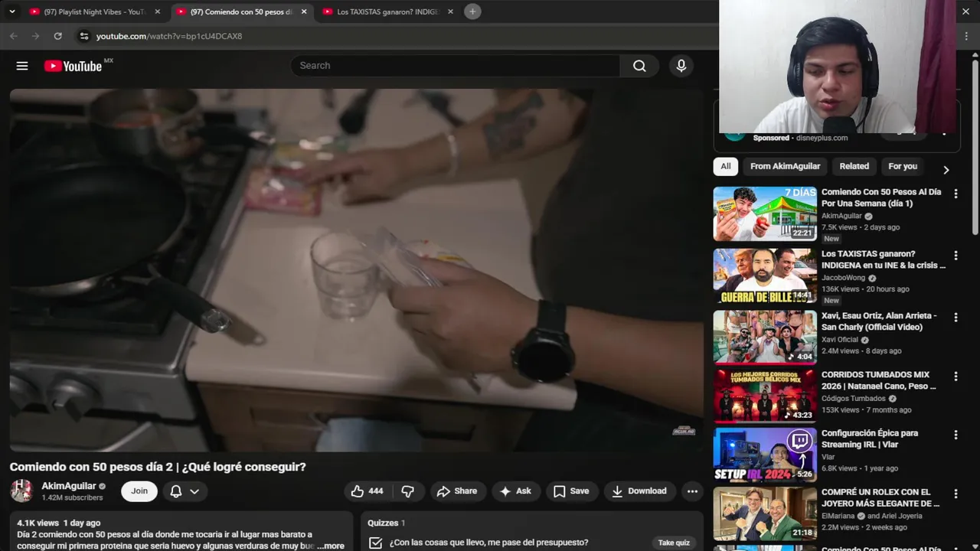Close the Los TAXISTAS ganaron tab
The image size is (980, 551).
click(450, 11)
